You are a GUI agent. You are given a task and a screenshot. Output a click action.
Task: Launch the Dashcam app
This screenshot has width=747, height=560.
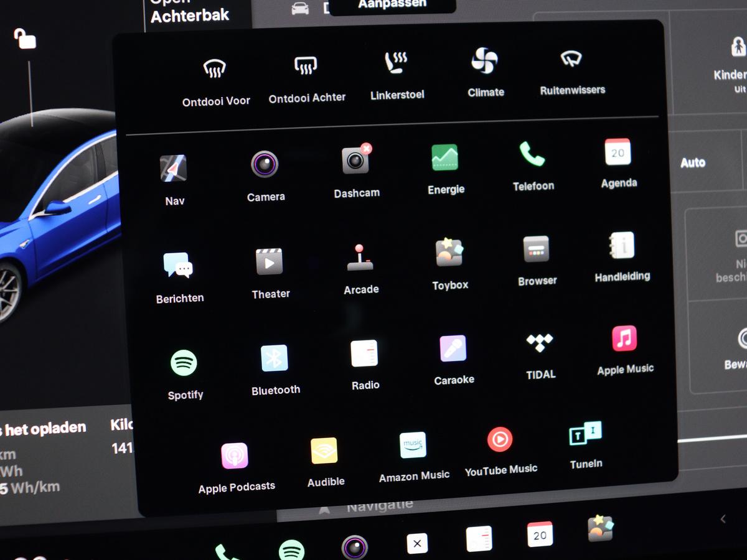(x=355, y=161)
